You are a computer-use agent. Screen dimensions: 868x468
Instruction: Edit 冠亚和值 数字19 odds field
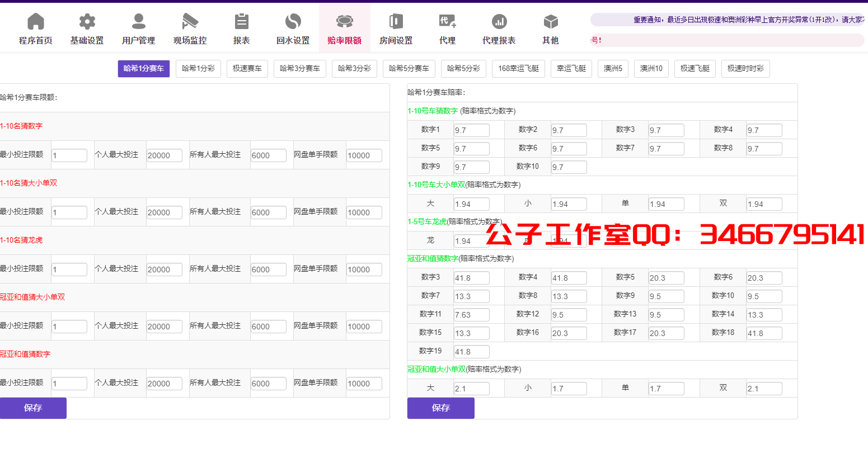(x=472, y=352)
